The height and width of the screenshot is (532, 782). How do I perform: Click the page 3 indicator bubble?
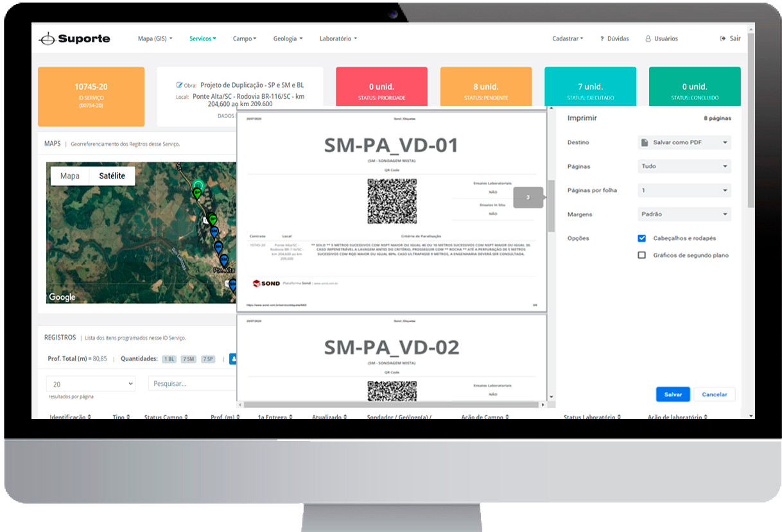coord(529,198)
